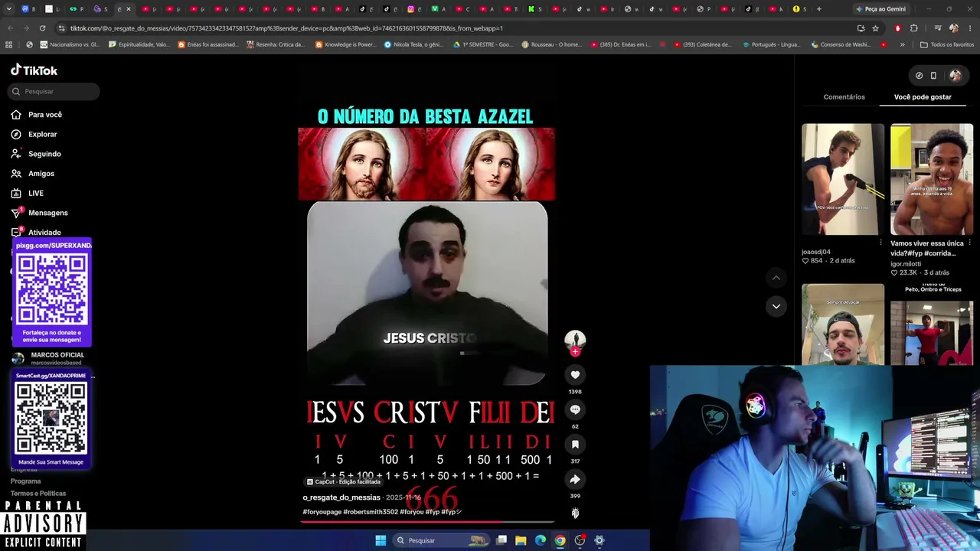Focus the TikTok Pesquisar search field
The image size is (980, 551).
[x=54, y=91]
